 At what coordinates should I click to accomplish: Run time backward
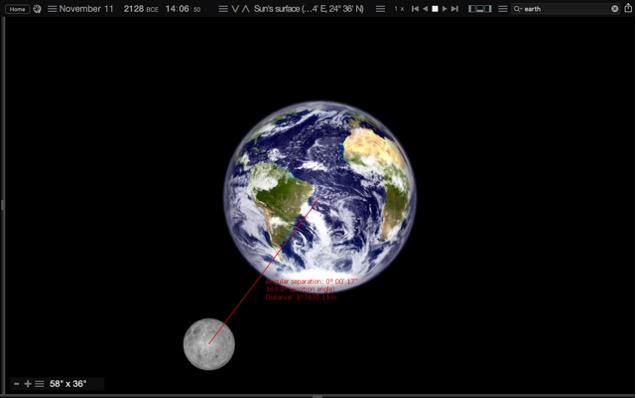[x=425, y=9]
